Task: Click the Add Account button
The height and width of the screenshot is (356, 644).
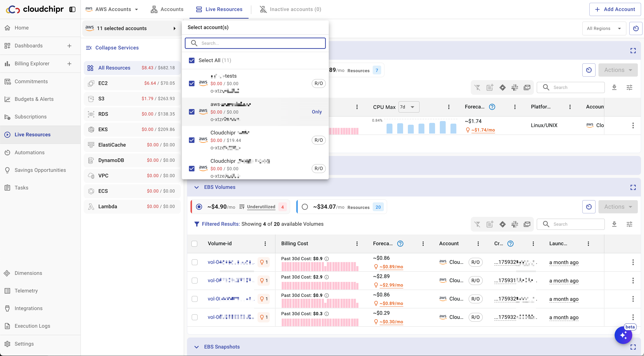Action: click(x=615, y=9)
